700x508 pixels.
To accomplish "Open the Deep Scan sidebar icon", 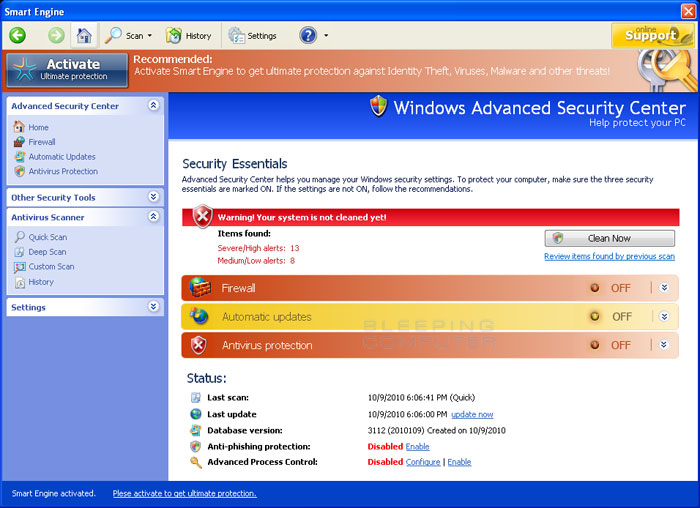I will point(20,252).
